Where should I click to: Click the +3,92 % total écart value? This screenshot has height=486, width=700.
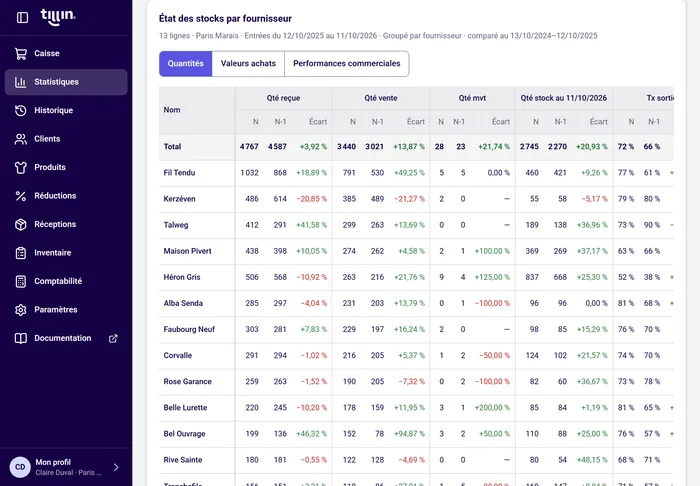click(313, 147)
